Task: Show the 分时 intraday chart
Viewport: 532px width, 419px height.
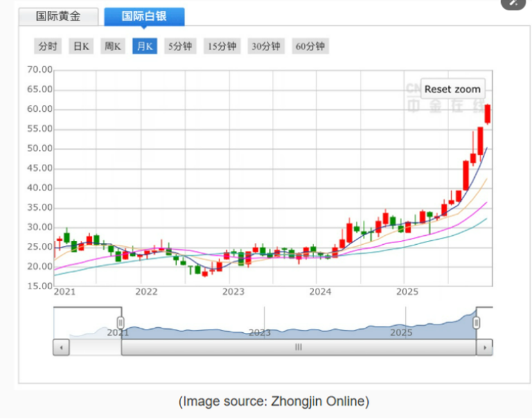Action: (48, 46)
